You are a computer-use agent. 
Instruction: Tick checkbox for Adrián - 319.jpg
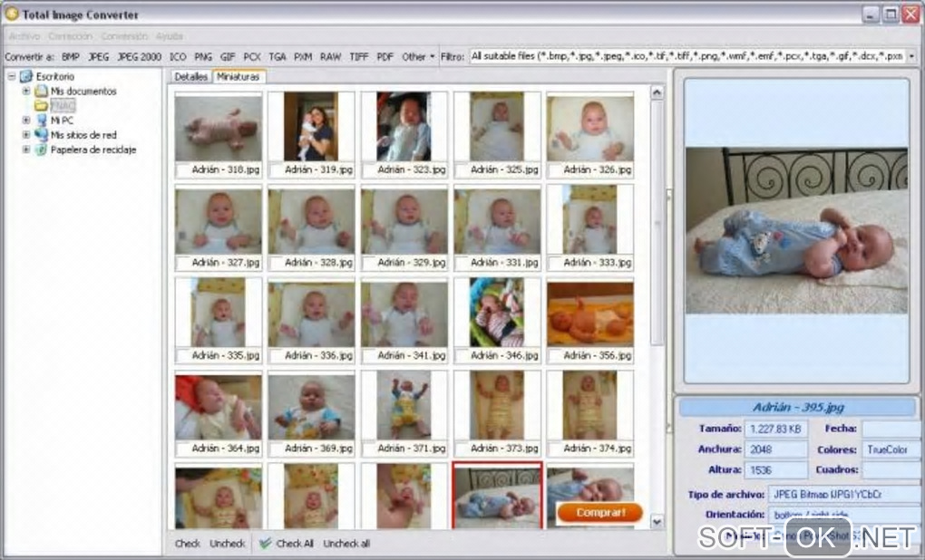[x=276, y=170]
